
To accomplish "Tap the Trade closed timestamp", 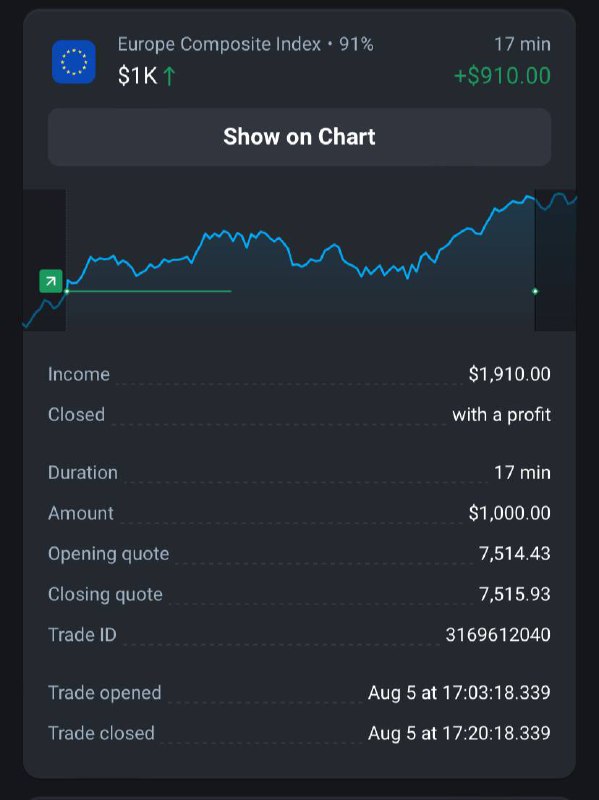I will [x=459, y=733].
